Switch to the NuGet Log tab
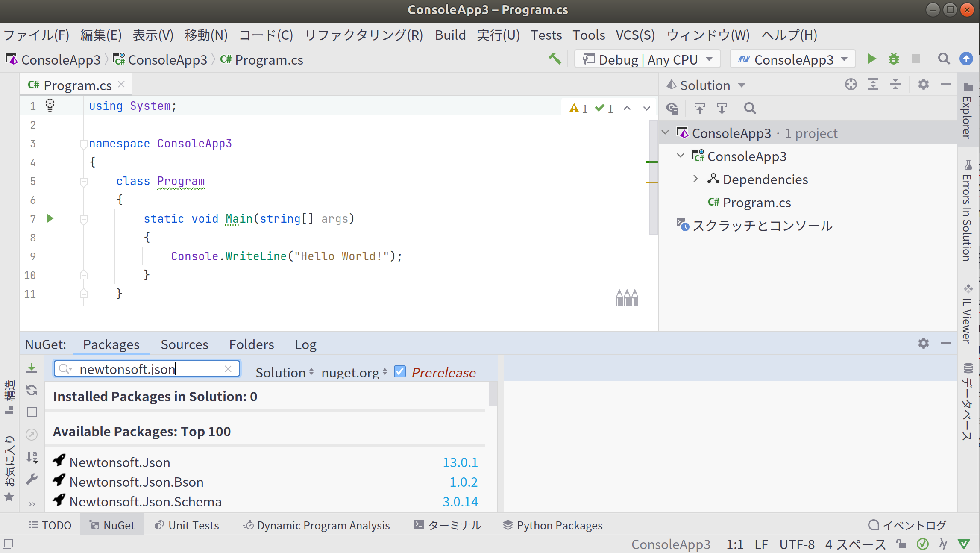Viewport: 980px width, 553px height. click(305, 344)
